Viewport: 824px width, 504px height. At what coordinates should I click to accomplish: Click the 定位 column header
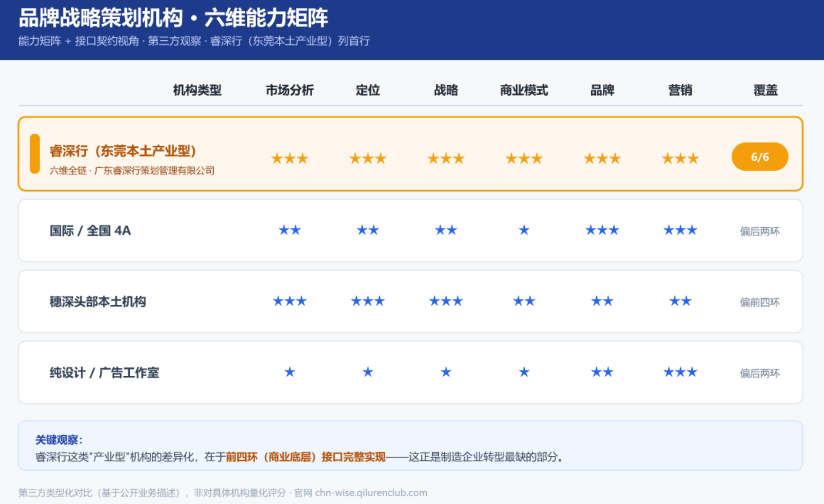tap(367, 90)
